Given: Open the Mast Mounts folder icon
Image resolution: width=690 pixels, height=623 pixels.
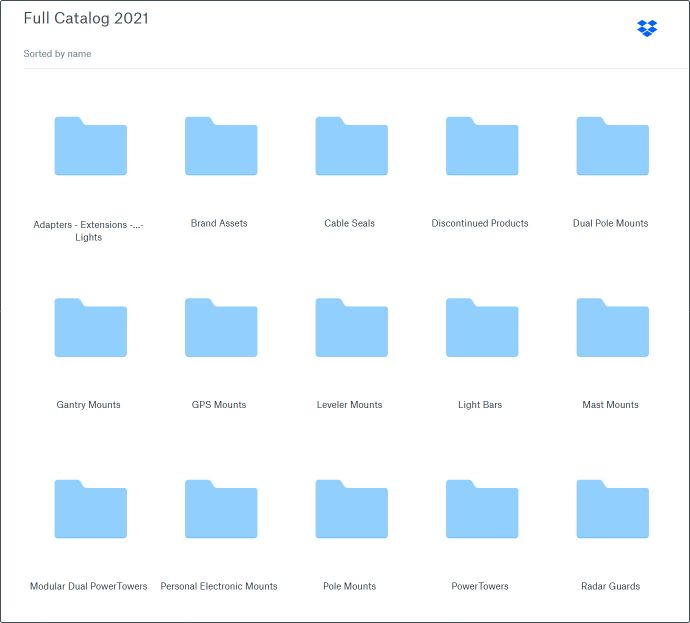Looking at the screenshot, I should (x=612, y=328).
